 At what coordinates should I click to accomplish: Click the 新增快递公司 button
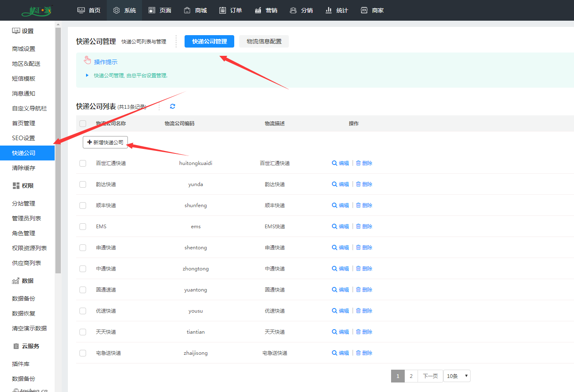[106, 142]
